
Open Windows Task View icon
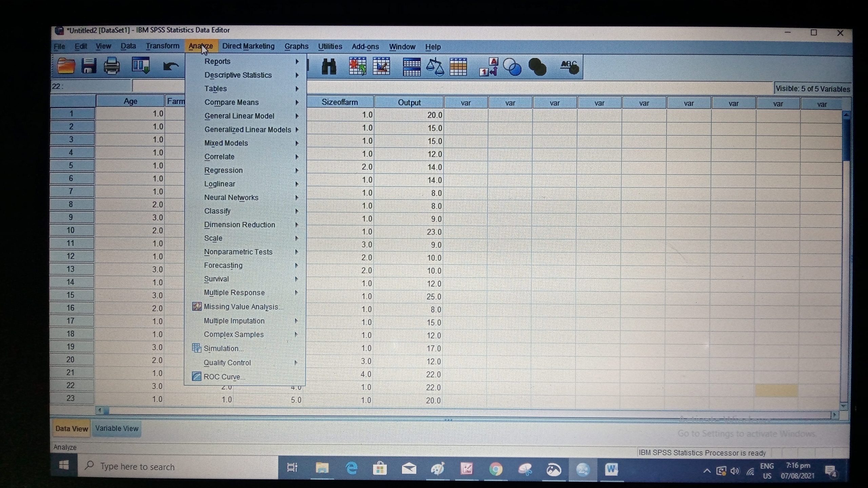click(292, 468)
